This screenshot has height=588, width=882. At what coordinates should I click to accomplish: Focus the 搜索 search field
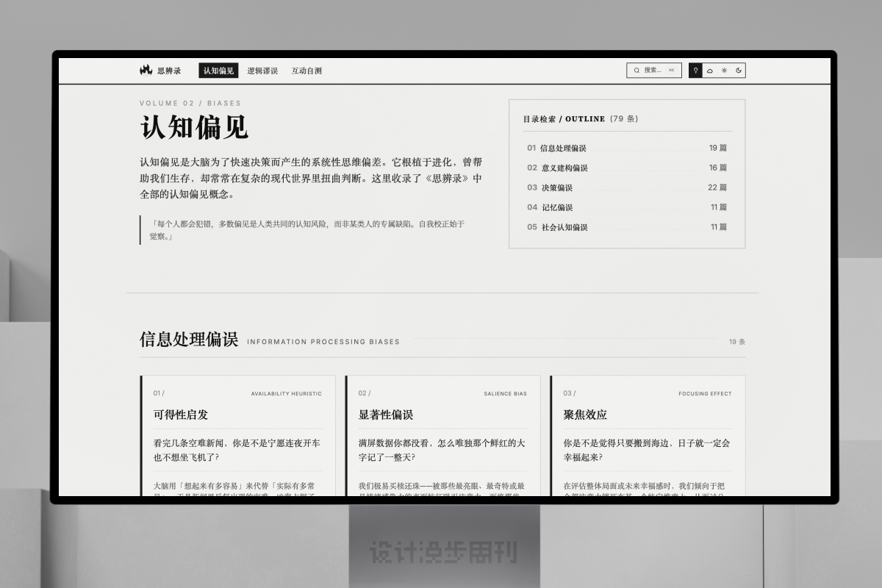pyautogui.click(x=654, y=71)
